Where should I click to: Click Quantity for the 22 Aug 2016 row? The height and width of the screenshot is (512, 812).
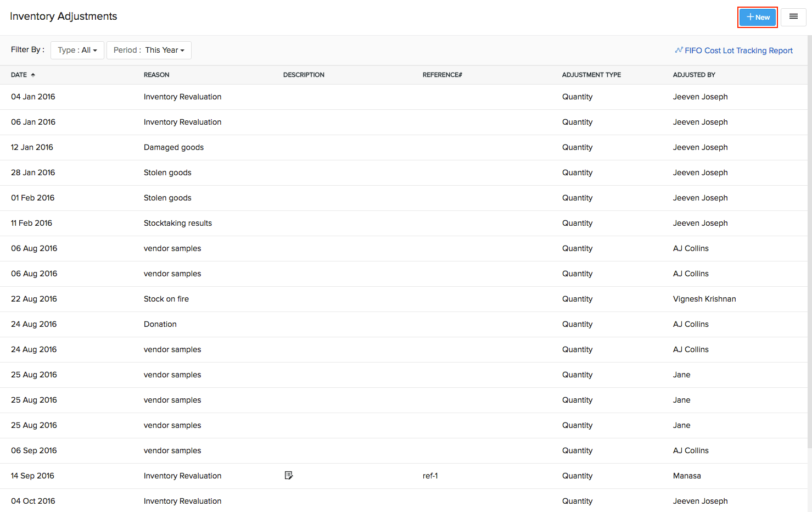577,299
